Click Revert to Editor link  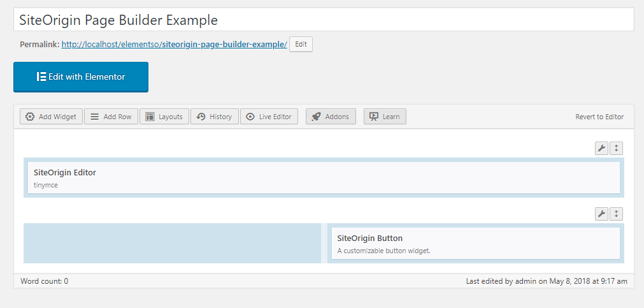click(x=599, y=117)
